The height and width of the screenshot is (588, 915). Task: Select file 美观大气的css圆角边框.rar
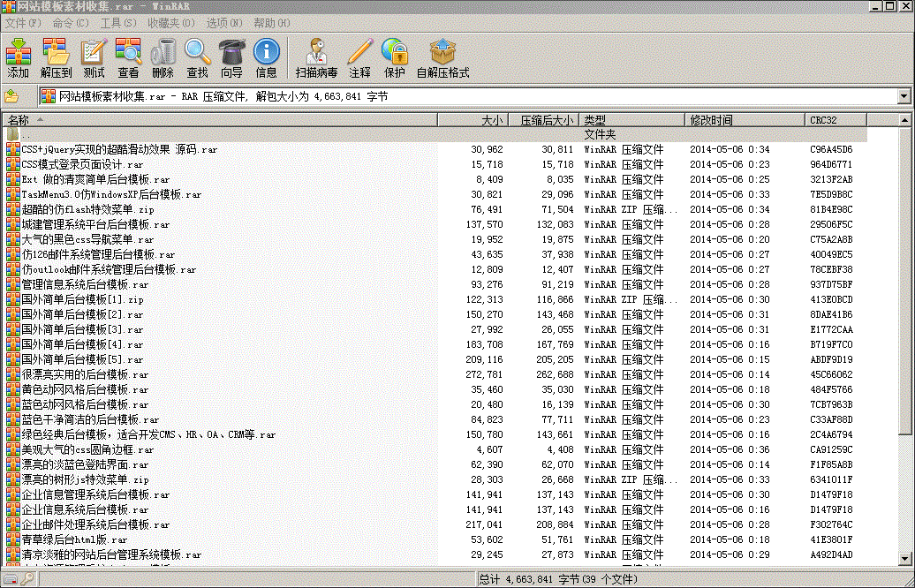[x=87, y=450]
